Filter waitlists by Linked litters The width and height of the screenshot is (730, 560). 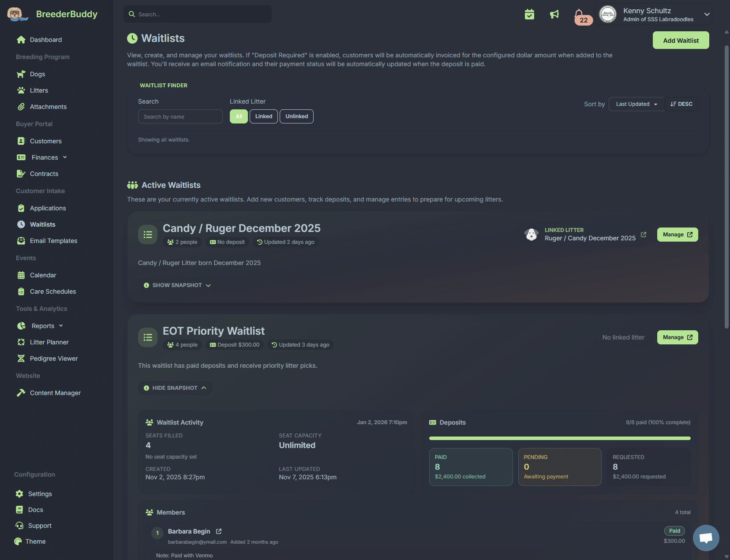tap(263, 116)
